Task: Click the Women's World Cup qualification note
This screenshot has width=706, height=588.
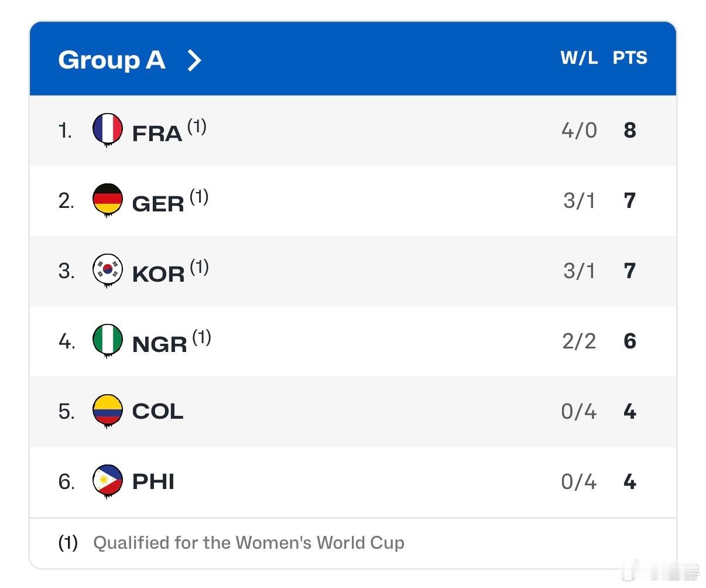Action: [x=248, y=543]
